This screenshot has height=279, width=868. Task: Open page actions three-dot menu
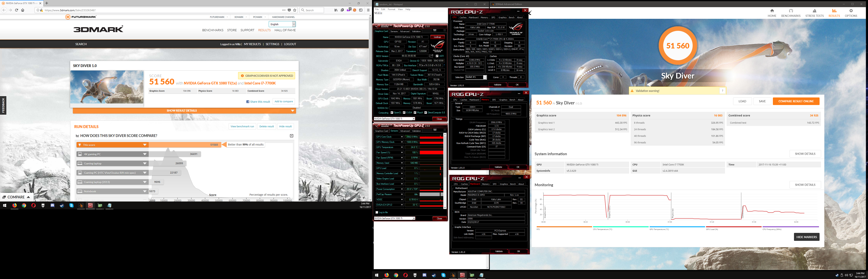pyautogui.click(x=284, y=10)
